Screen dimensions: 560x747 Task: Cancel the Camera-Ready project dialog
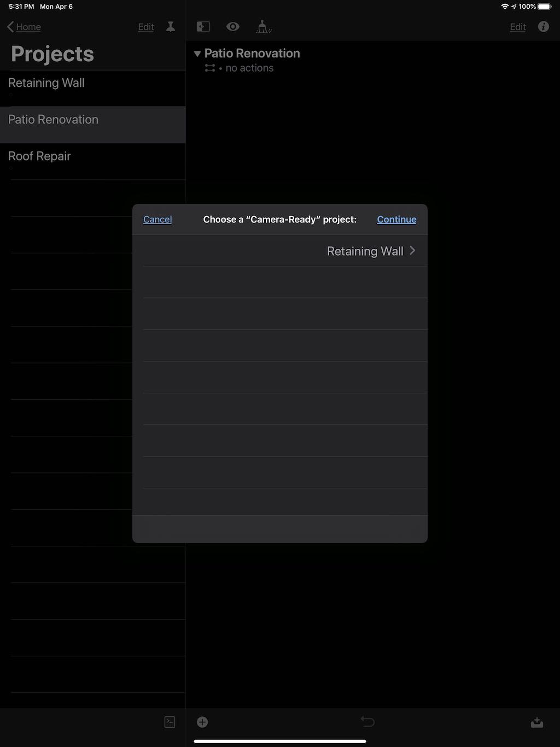coord(157,219)
